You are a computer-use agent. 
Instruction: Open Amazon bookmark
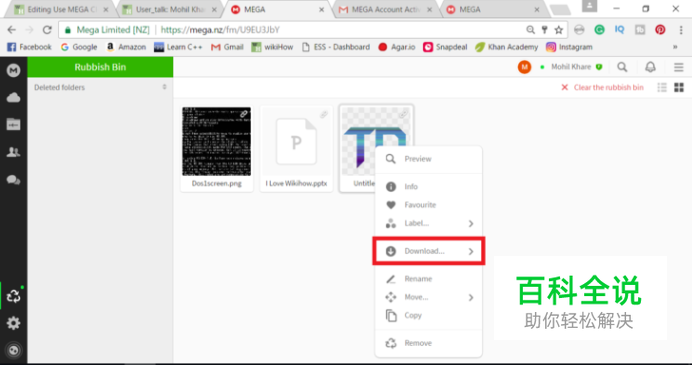126,47
